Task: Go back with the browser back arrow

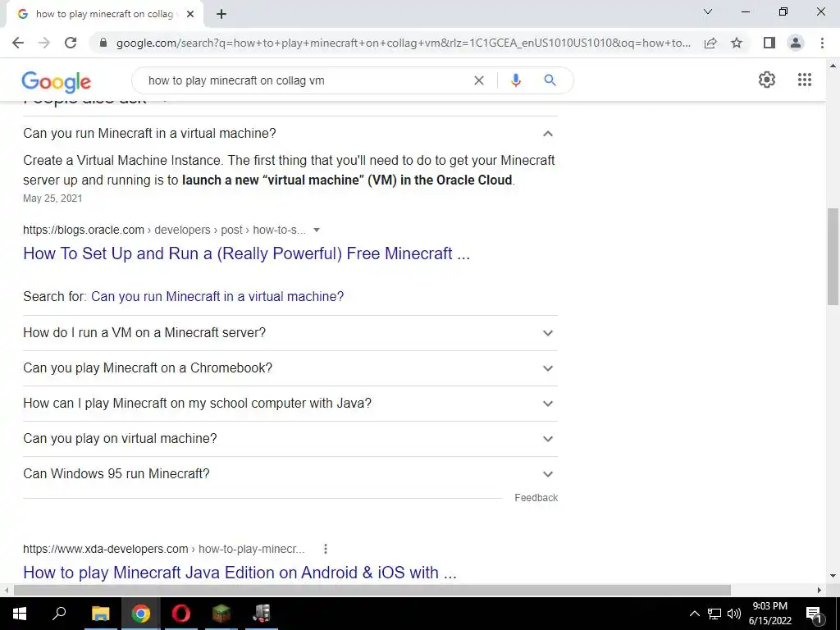Action: click(x=18, y=43)
